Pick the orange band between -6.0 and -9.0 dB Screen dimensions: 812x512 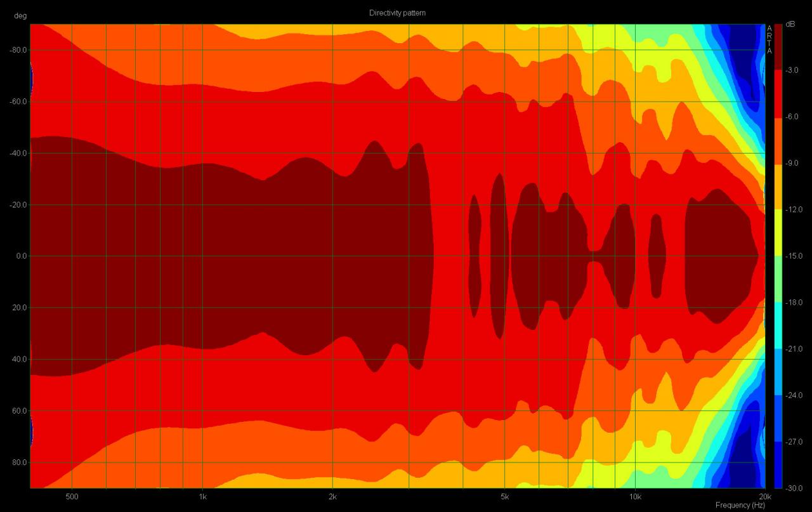pos(778,140)
